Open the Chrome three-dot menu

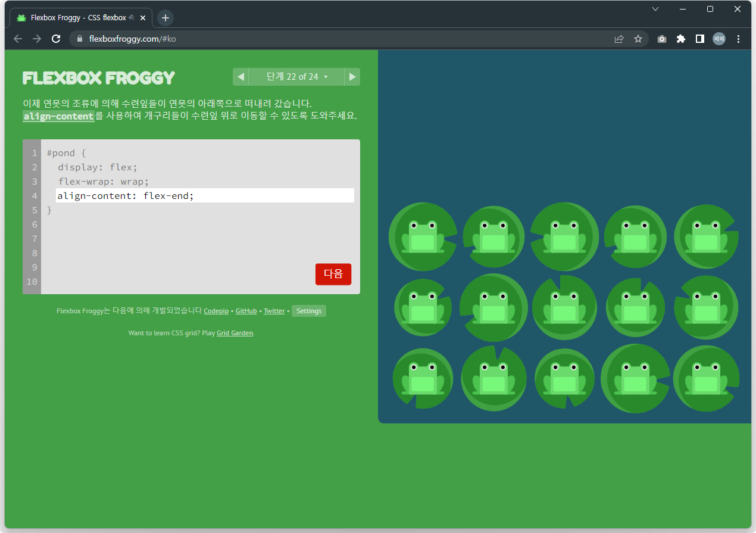tap(739, 39)
